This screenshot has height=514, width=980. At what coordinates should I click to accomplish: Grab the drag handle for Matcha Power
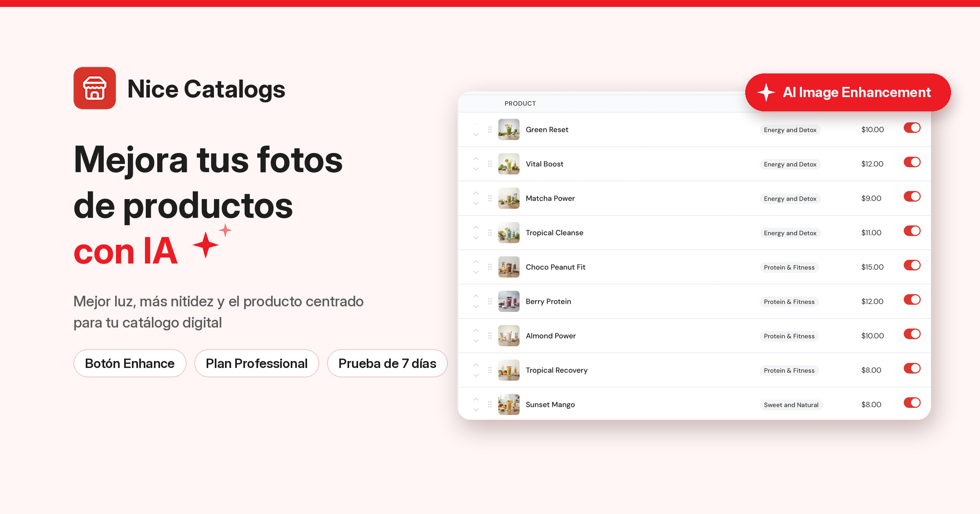(490, 198)
